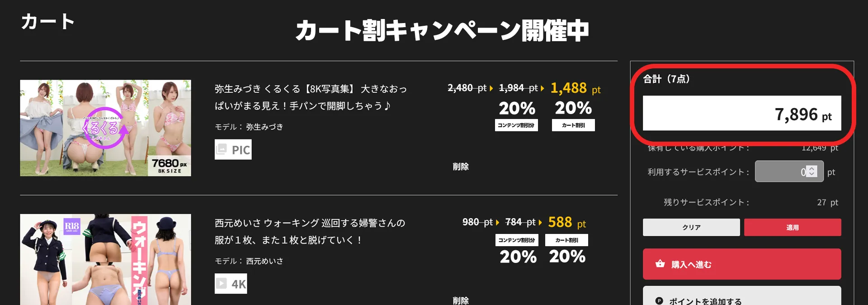
Task: Proceed with 購入へ進む button
Action: click(x=741, y=264)
